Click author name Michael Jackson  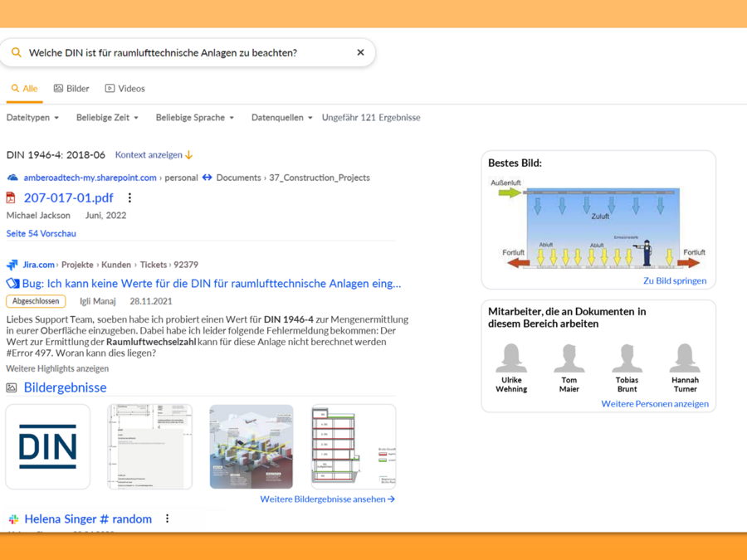38,215
